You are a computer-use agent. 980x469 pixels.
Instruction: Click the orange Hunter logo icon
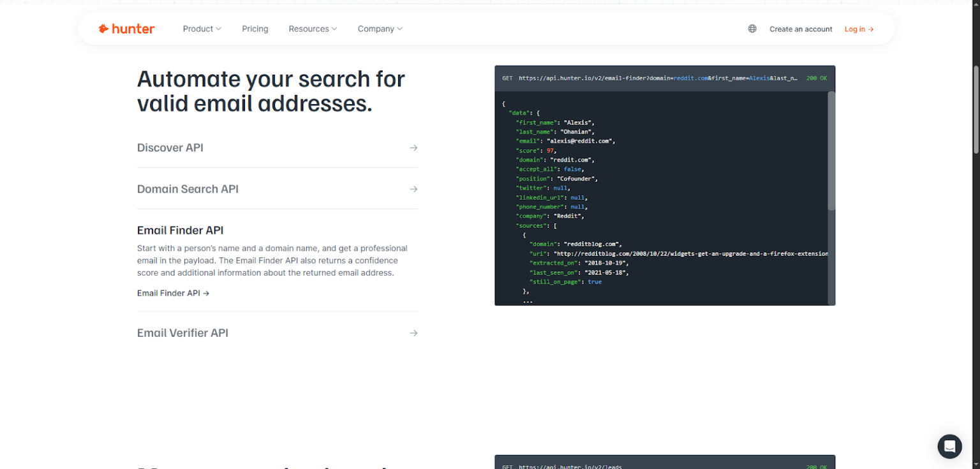103,28
